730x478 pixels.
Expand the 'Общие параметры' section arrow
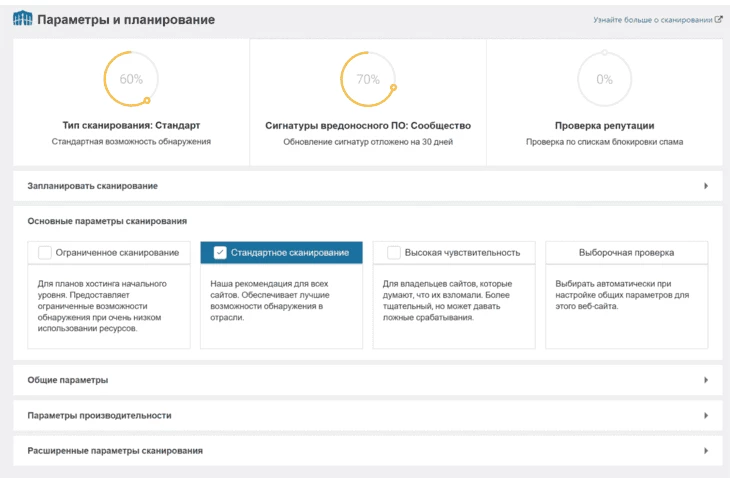pos(706,380)
